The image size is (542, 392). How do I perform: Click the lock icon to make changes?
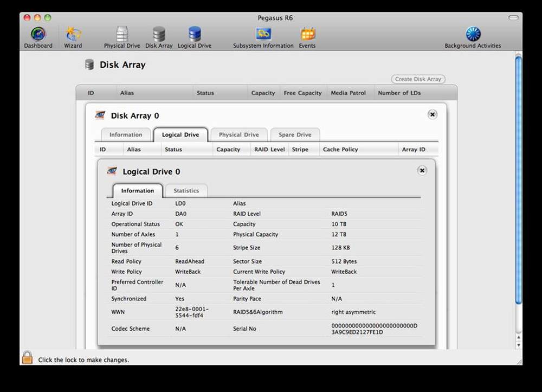pos(27,357)
